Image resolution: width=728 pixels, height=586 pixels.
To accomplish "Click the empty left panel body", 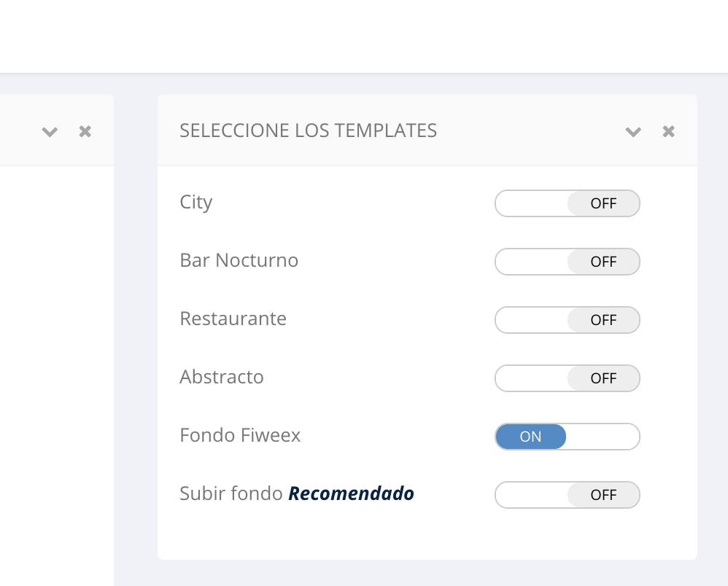I will click(56, 364).
